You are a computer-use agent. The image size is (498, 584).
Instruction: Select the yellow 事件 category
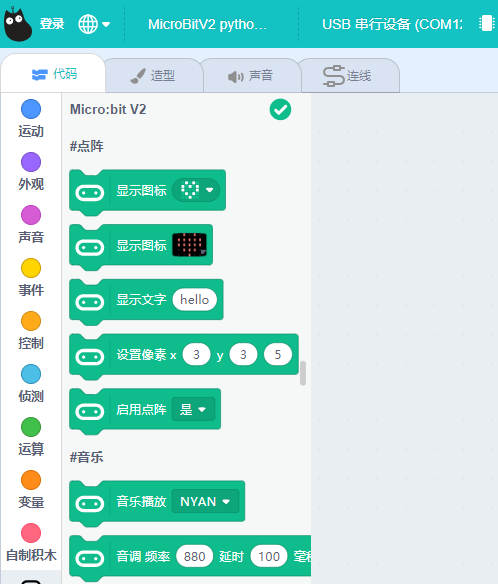click(x=31, y=278)
